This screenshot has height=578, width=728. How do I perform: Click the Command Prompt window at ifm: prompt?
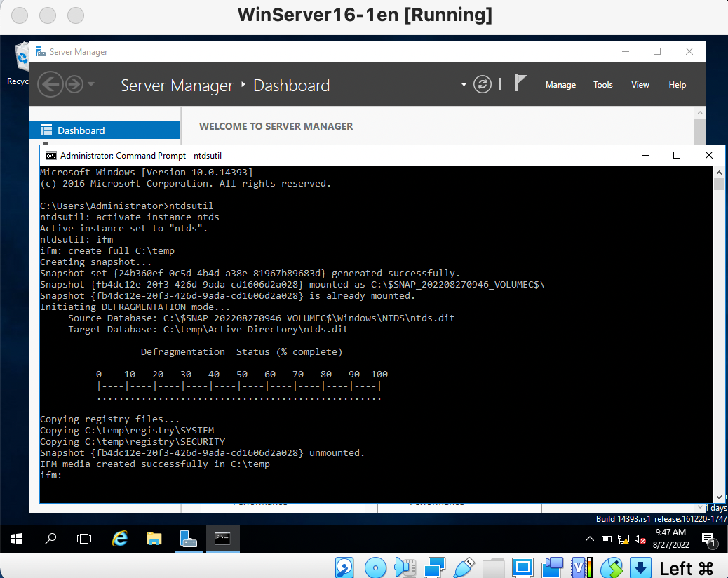50,476
